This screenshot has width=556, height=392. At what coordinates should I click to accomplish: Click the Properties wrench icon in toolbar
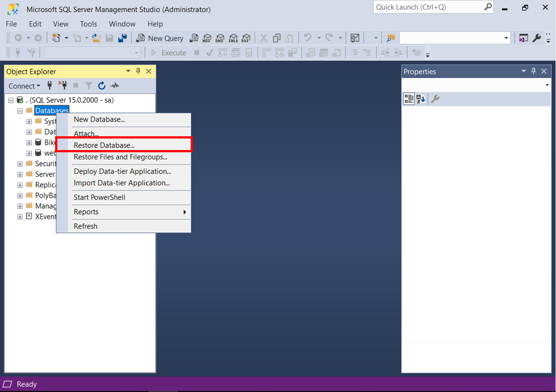pos(537,38)
